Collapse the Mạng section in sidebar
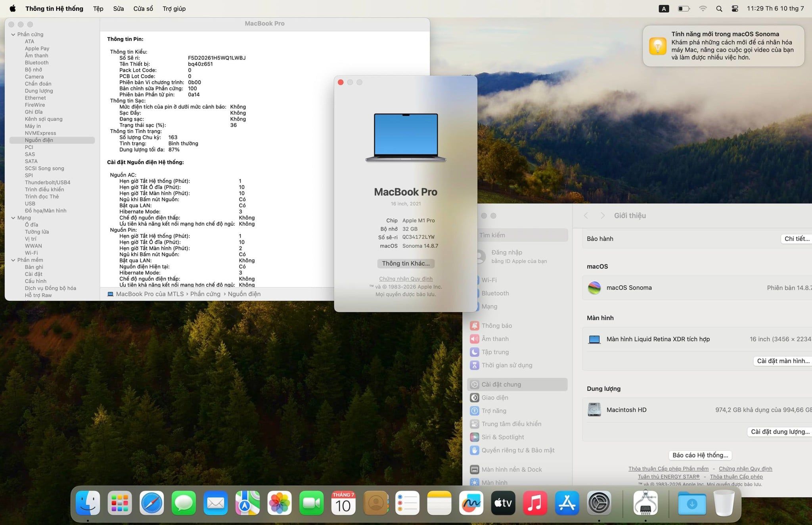 (x=13, y=218)
